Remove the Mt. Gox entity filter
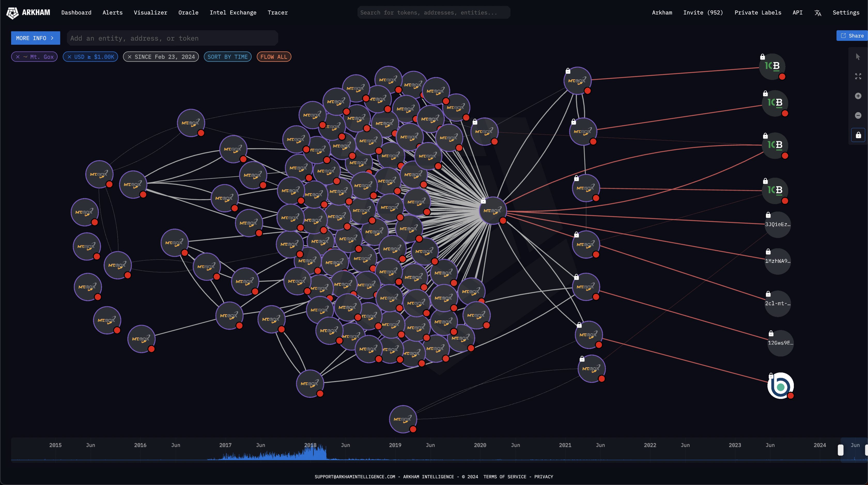This screenshot has height=485, width=868. [18, 57]
